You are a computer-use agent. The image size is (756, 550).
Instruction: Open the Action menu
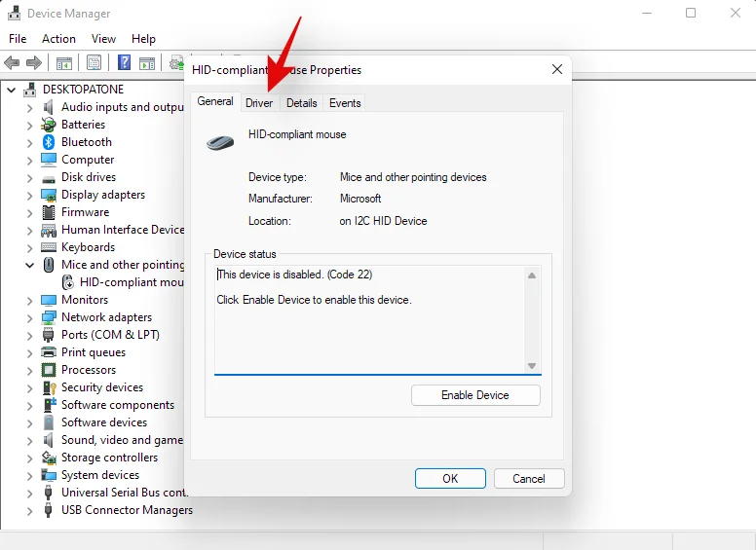(x=58, y=39)
